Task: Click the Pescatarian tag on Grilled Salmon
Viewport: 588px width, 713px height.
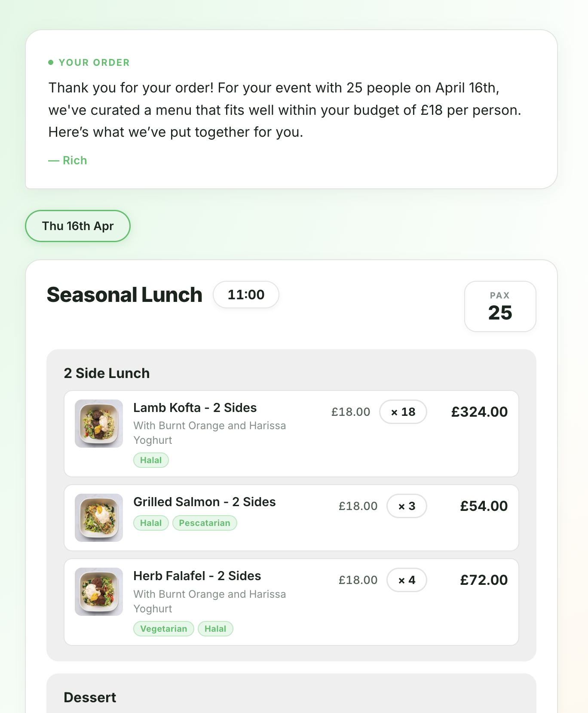Action: (205, 523)
